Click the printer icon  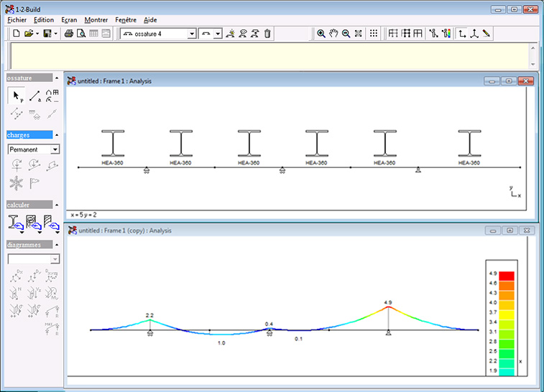[x=69, y=34]
